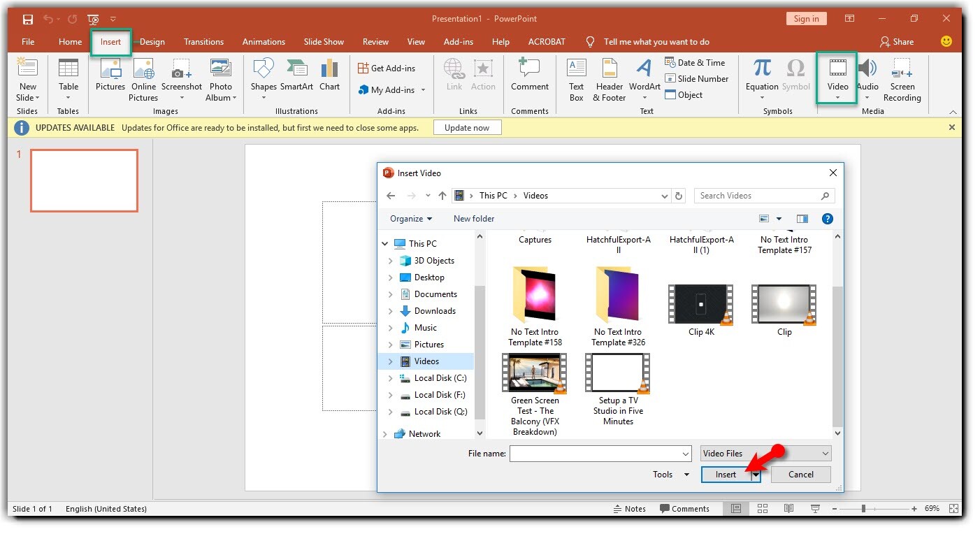
Task: Click the Pictures ribbon icon
Action: click(x=110, y=75)
